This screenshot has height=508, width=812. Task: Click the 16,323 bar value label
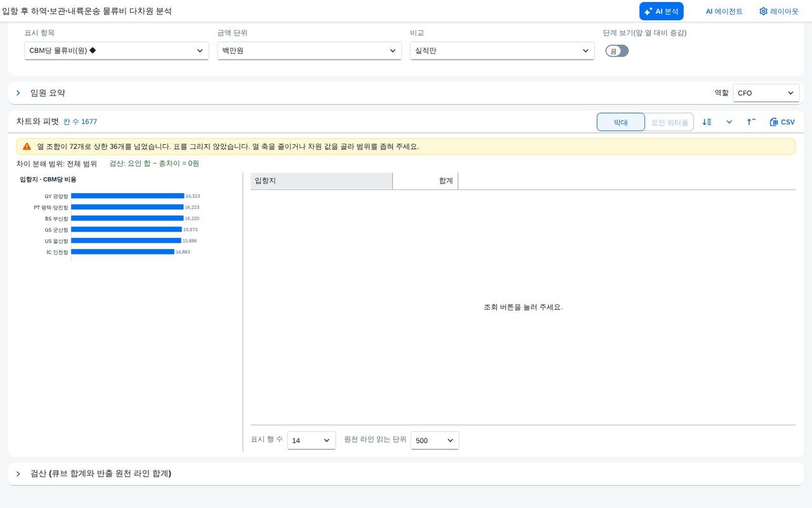[193, 196]
